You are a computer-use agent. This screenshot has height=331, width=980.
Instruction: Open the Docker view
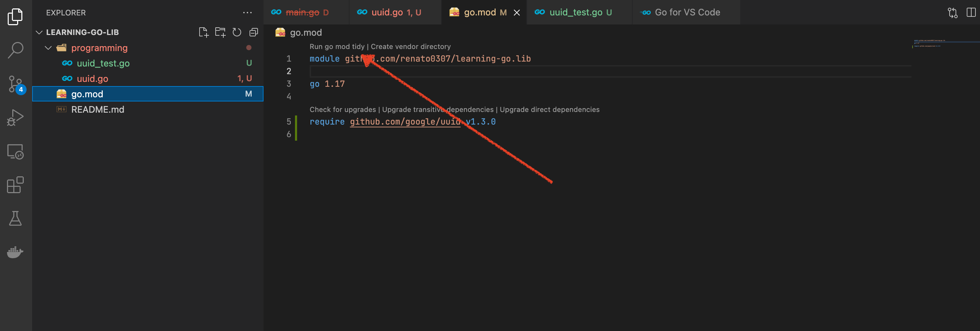coord(15,252)
